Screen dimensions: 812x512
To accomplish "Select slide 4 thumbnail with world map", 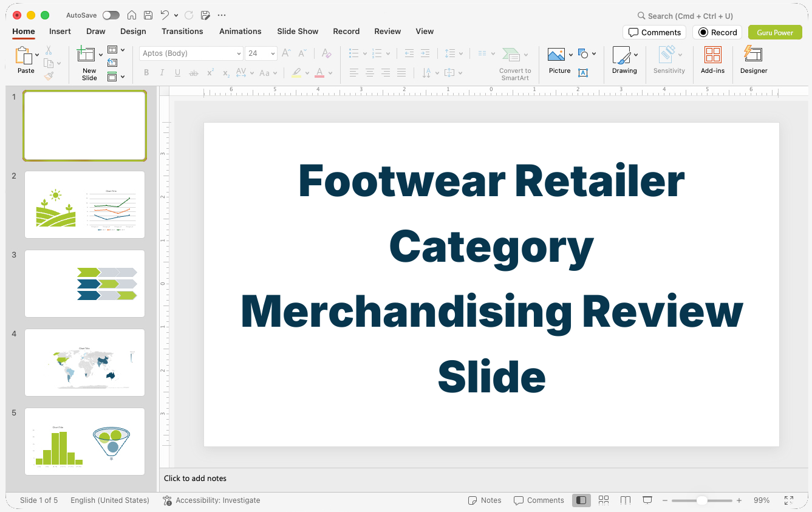I will [84, 363].
